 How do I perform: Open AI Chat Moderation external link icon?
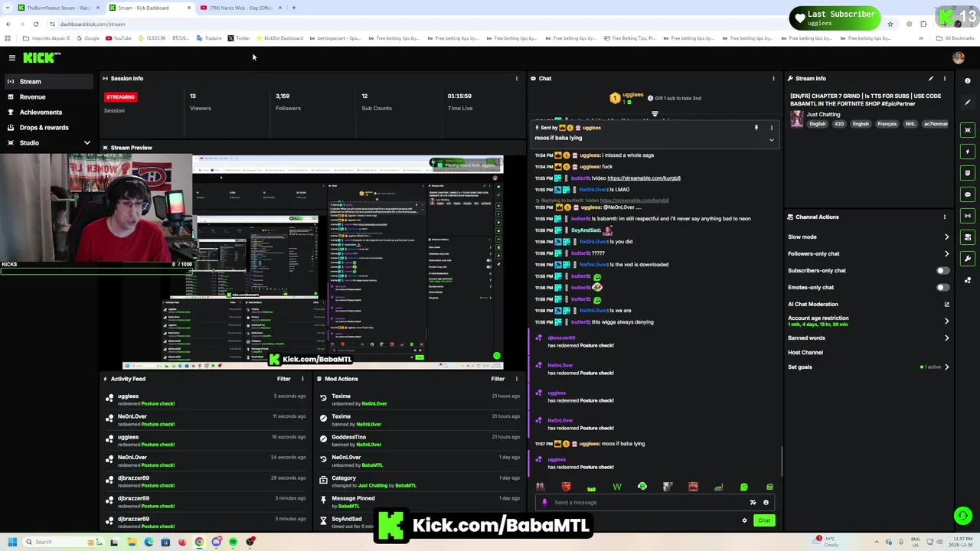[x=946, y=304]
